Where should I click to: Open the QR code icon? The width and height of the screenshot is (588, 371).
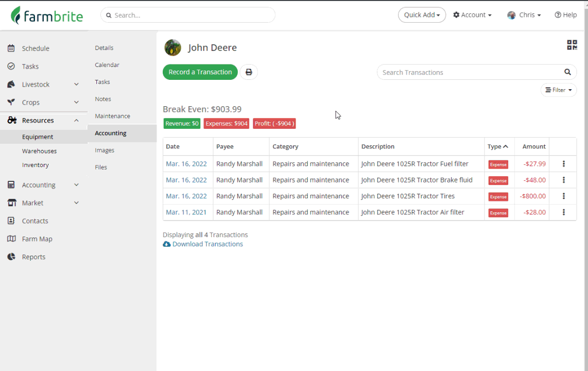point(572,45)
